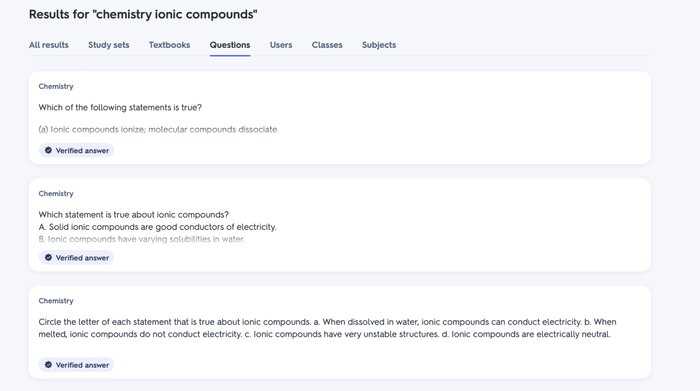This screenshot has height=391, width=700.
Task: Open 'Which statement is true about ionic compounds?'
Action: pyautogui.click(x=133, y=215)
